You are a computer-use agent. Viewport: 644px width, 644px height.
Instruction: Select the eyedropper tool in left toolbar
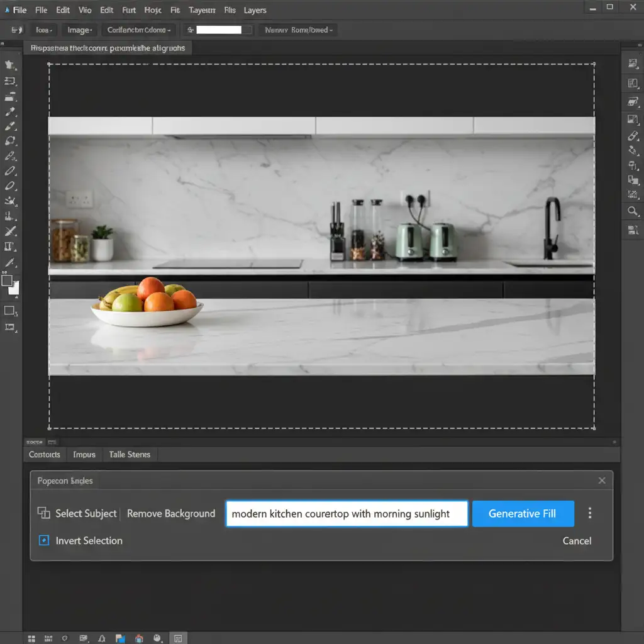pos(10,112)
